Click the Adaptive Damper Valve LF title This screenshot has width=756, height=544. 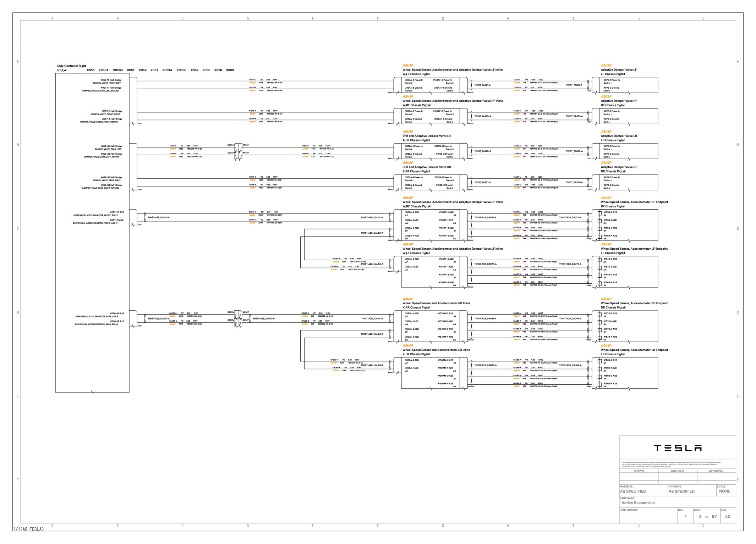tap(619, 70)
